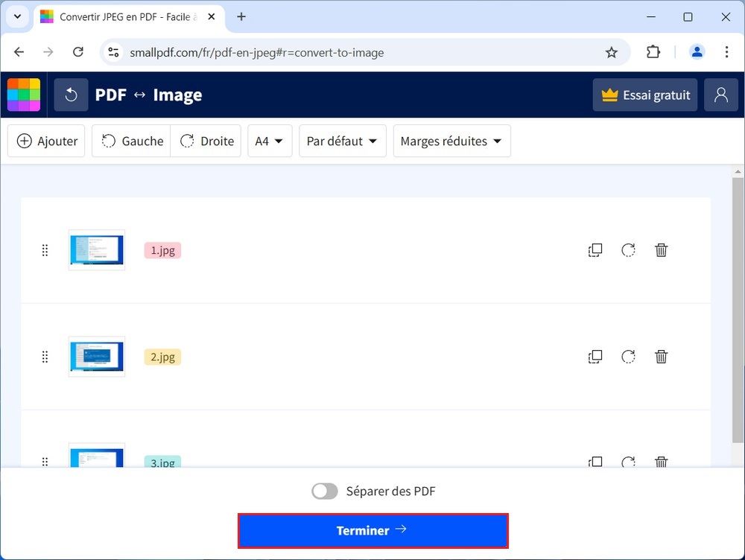Image resolution: width=745 pixels, height=560 pixels.
Task: Delete the 1.jpg file with trash icon
Action: tap(661, 250)
